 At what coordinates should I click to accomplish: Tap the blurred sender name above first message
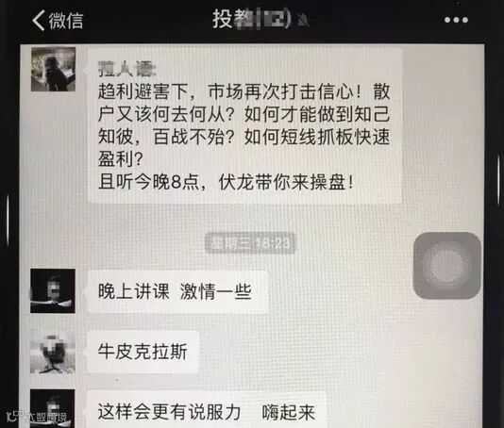(126, 69)
